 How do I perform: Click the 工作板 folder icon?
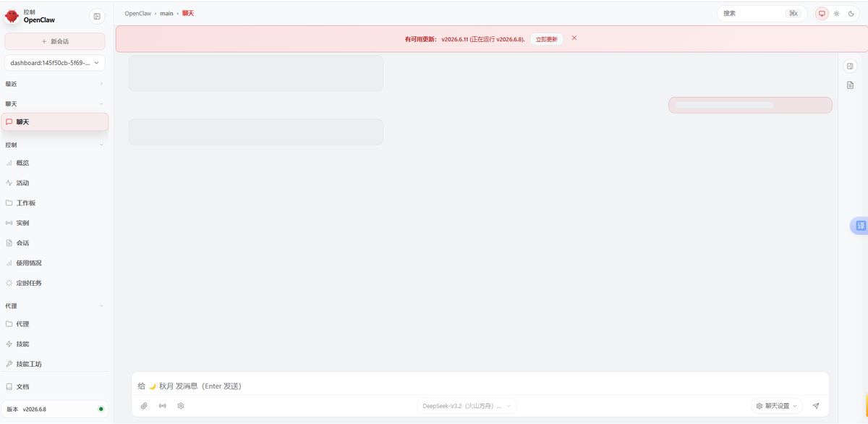click(9, 203)
